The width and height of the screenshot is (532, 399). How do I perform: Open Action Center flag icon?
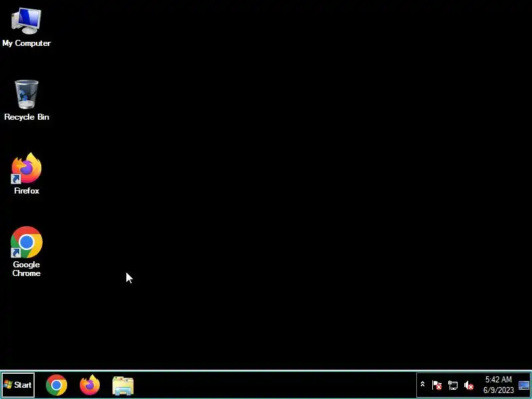tap(437, 385)
